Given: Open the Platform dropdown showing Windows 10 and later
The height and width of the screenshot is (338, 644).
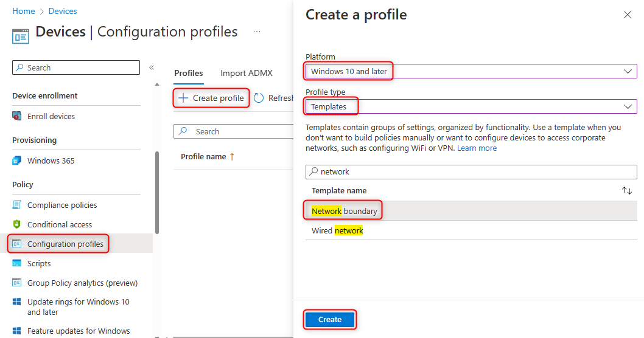Looking at the screenshot, I should pyautogui.click(x=471, y=71).
